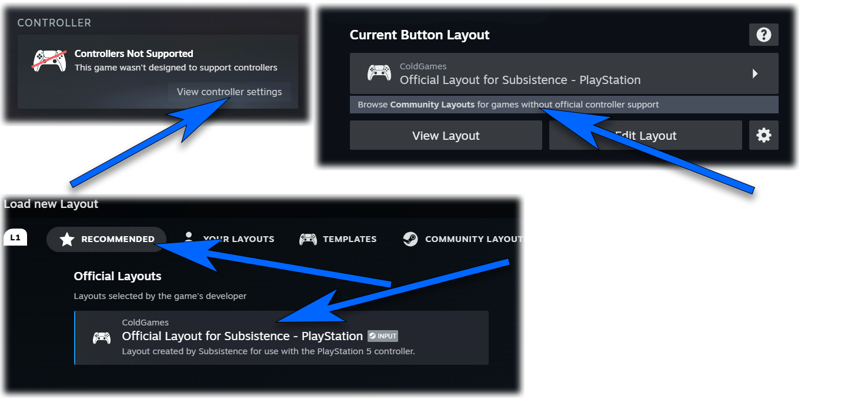Click the Steam logo beside Community Layouts
The width and height of the screenshot is (868, 403).
pos(410,239)
